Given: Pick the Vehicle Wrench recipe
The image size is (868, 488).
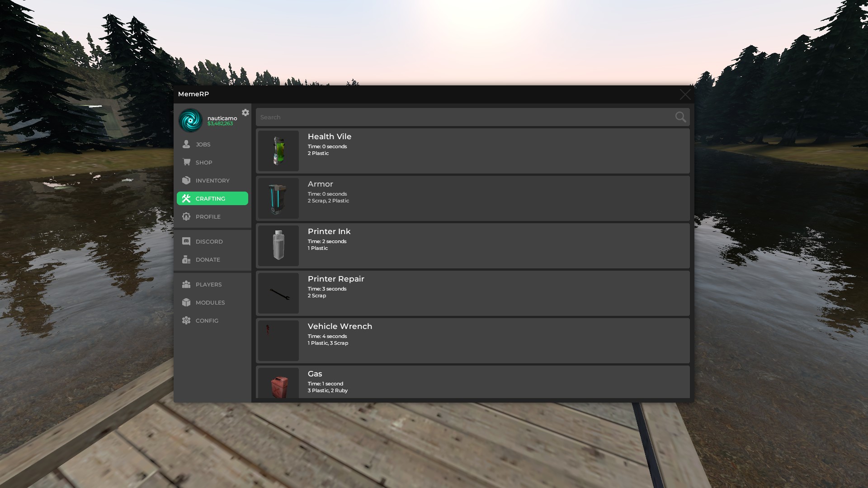Looking at the screenshot, I should [x=473, y=341].
